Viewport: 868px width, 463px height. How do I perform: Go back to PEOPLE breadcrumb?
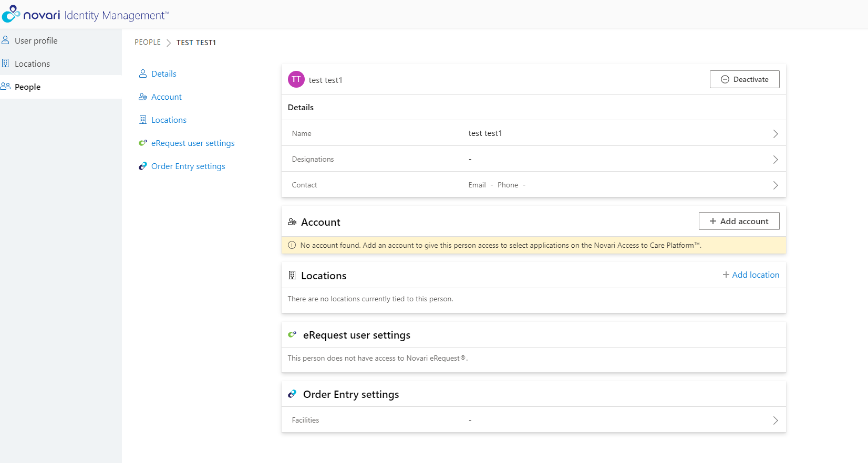148,42
